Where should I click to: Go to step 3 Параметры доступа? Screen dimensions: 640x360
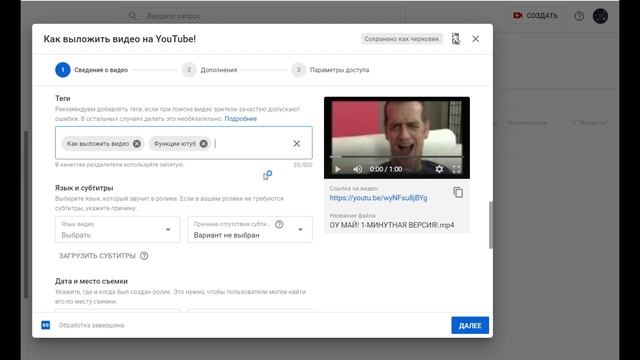tap(330, 70)
